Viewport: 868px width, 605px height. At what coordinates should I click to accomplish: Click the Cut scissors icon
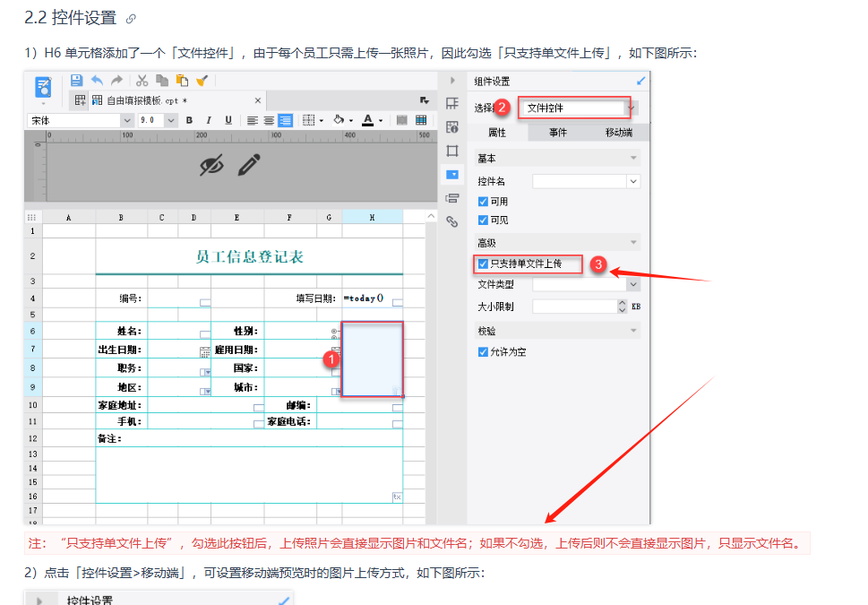tap(142, 81)
